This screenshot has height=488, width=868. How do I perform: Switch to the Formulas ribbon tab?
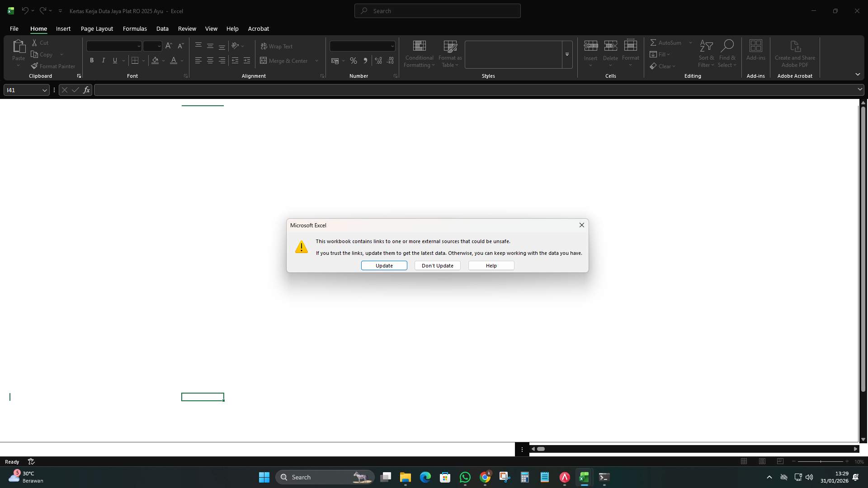pyautogui.click(x=134, y=28)
